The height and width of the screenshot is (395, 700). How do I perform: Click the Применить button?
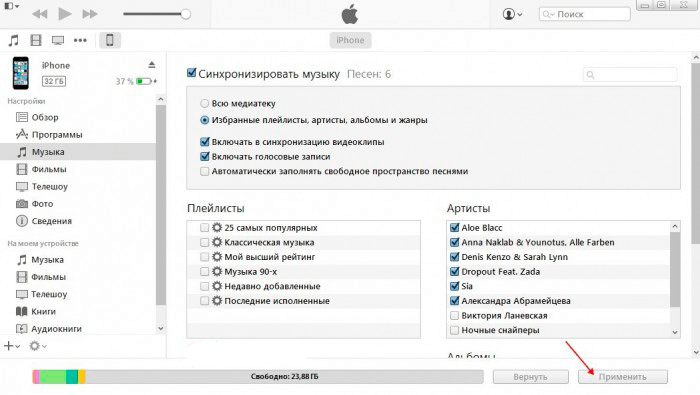point(623,377)
